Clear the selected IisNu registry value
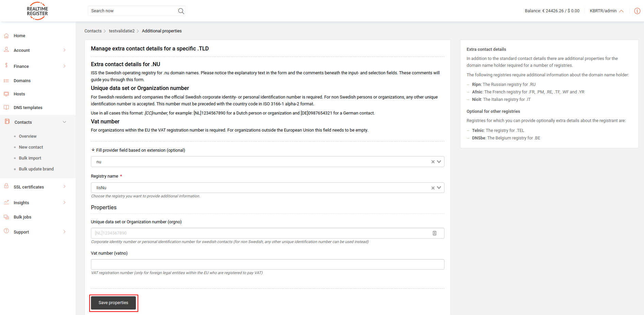The width and height of the screenshot is (644, 315). [433, 187]
